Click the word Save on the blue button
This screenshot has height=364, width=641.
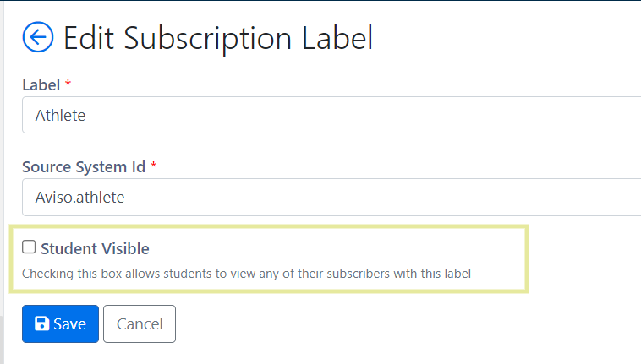tap(69, 324)
